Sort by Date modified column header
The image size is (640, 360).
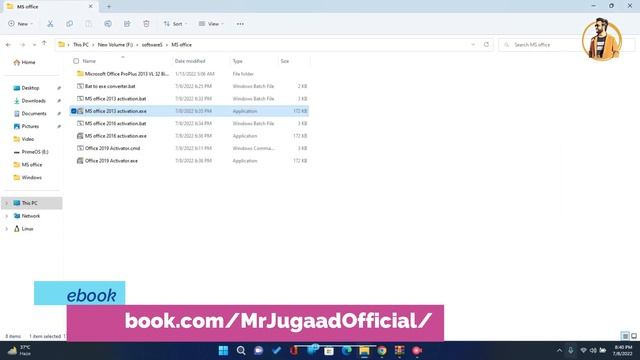coord(190,61)
